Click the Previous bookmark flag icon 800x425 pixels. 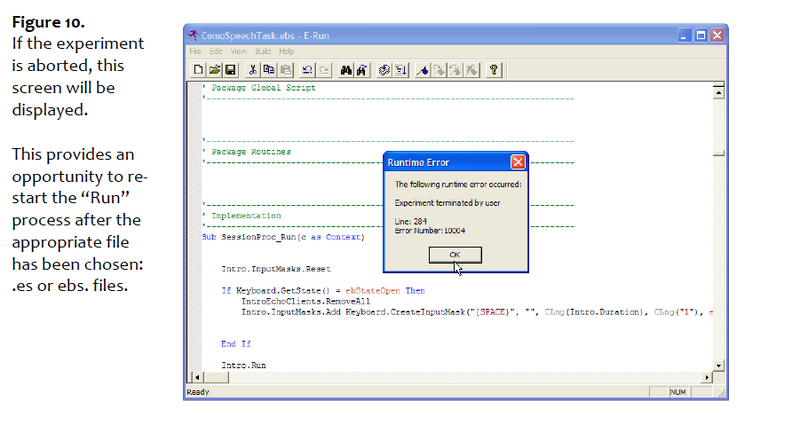[455, 70]
